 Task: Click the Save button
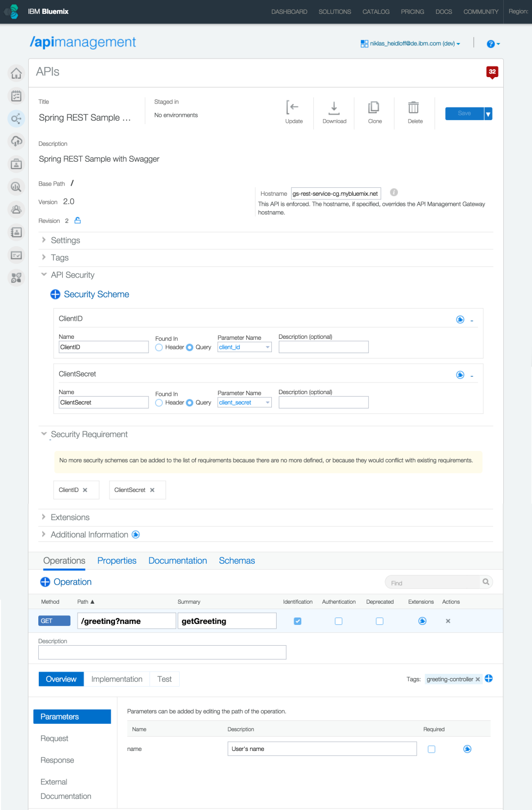(464, 113)
